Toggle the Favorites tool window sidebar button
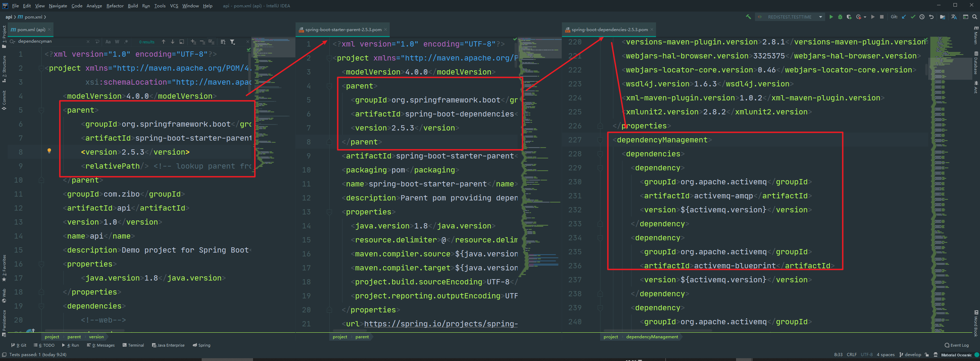 tap(4, 268)
